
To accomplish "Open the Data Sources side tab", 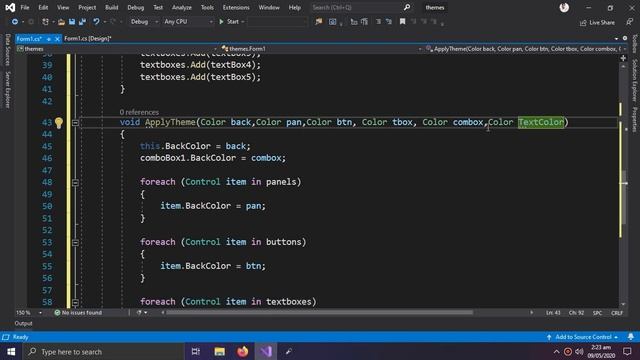I will (x=7, y=49).
